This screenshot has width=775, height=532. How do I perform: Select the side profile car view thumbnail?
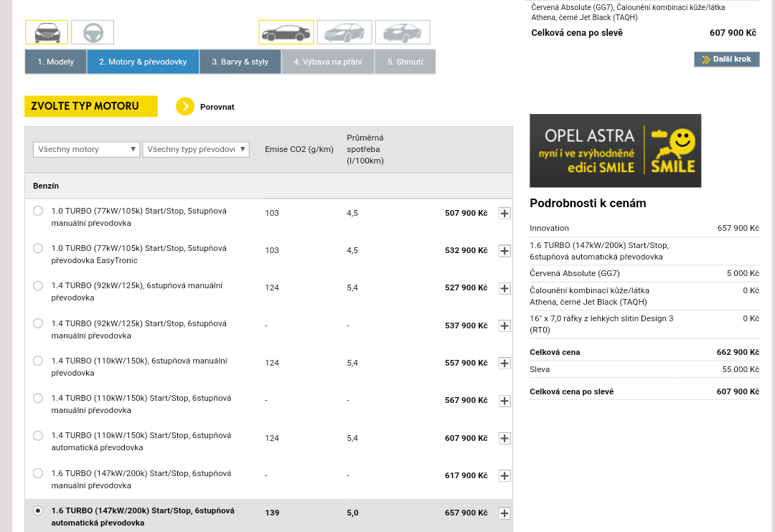(286, 32)
